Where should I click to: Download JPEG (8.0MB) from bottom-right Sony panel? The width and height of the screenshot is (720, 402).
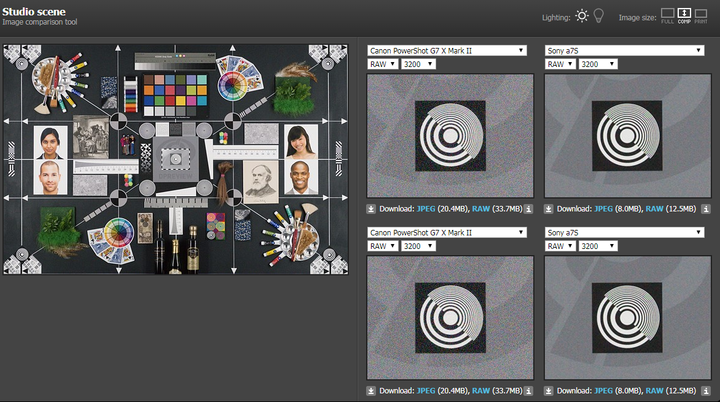(x=603, y=391)
